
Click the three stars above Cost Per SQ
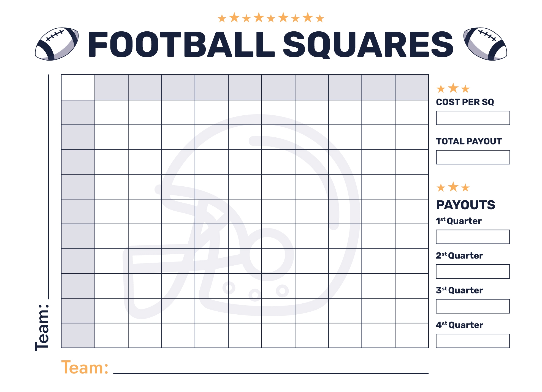pos(453,89)
